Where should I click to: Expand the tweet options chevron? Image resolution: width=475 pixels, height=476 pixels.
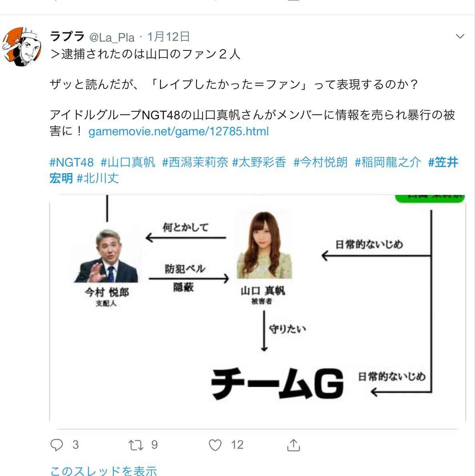click(460, 36)
